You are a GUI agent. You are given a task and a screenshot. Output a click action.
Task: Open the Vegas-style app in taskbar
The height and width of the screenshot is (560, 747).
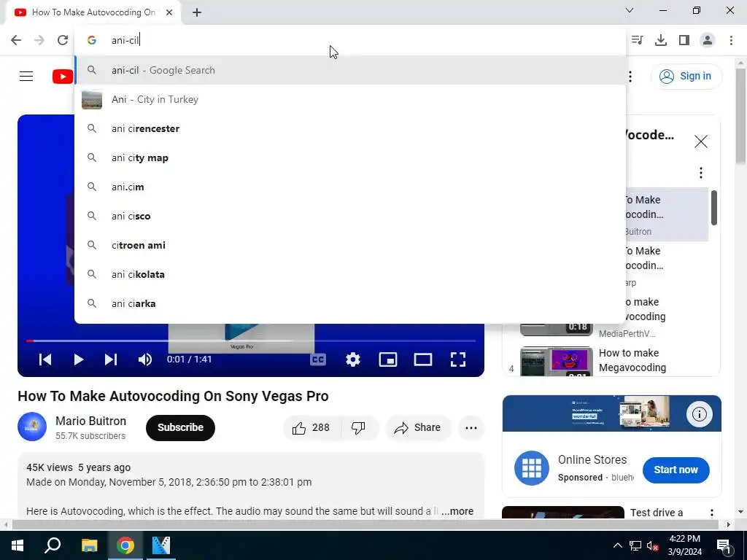click(161, 545)
